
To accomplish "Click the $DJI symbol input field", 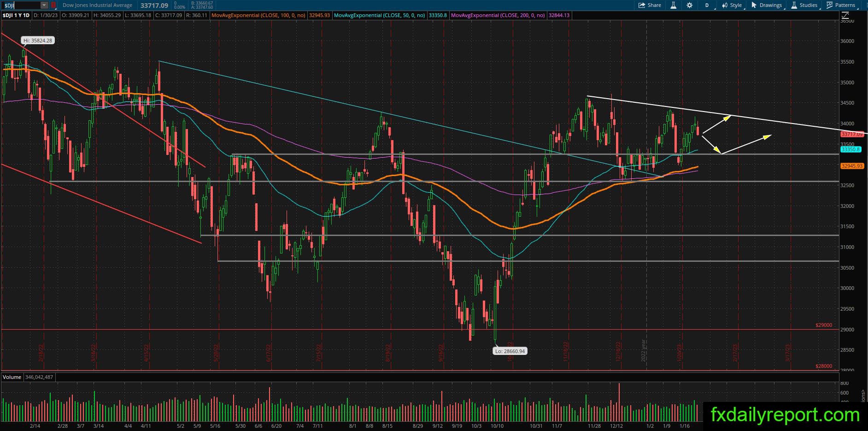I will click(21, 5).
